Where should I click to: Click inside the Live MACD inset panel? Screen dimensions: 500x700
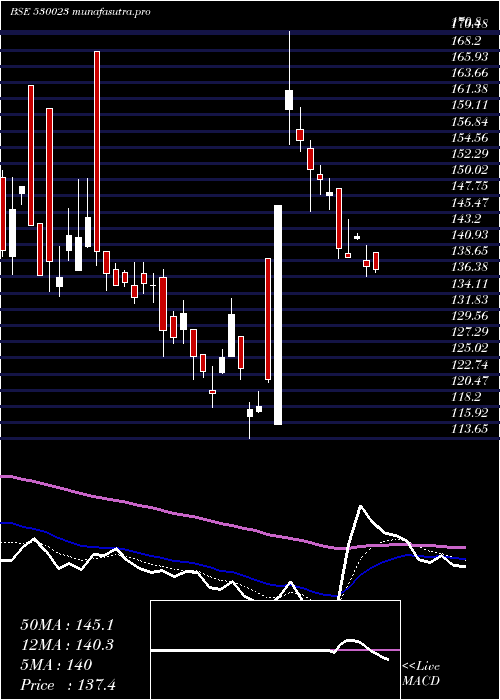point(275,650)
